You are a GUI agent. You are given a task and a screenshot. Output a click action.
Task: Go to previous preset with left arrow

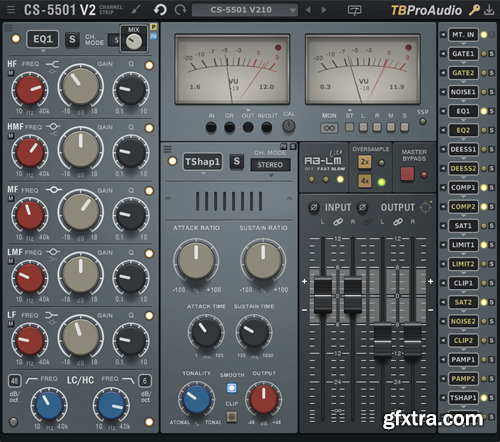(308, 10)
